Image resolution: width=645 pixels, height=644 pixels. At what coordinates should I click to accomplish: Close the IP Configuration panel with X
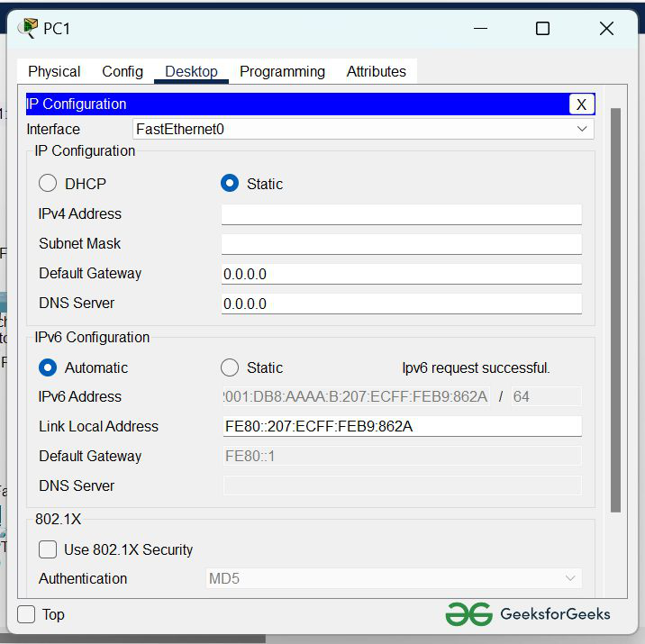pos(581,104)
